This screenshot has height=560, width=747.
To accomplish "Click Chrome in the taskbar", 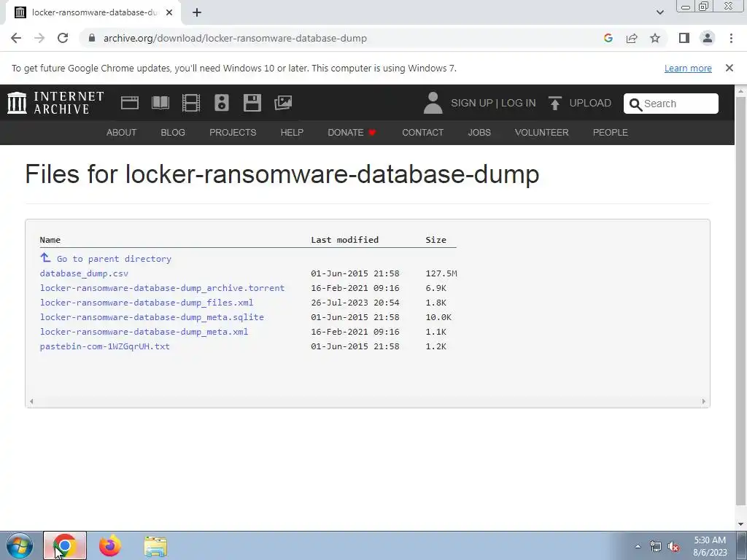I will 65,545.
